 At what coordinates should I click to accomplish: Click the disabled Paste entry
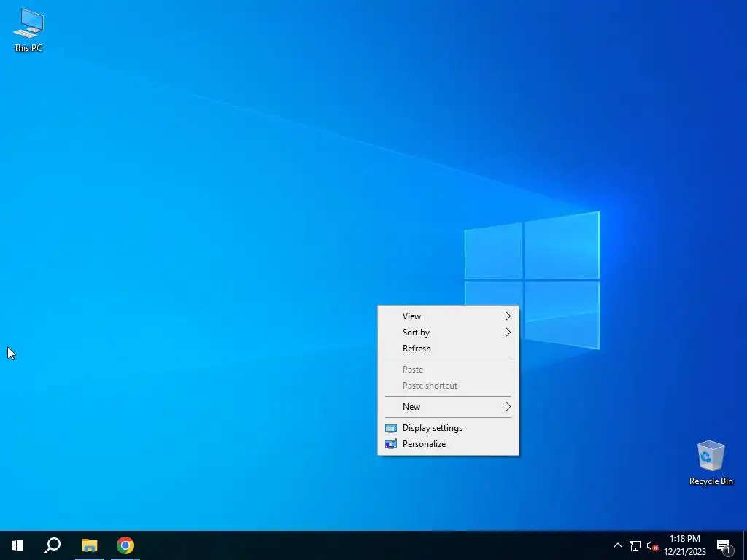[x=448, y=370]
